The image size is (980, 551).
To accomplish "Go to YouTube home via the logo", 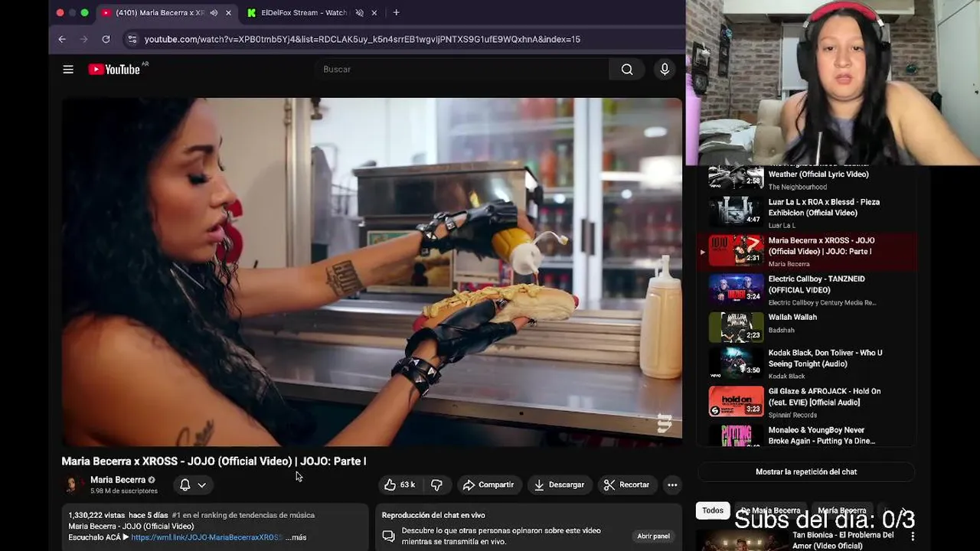I will pyautogui.click(x=114, y=70).
